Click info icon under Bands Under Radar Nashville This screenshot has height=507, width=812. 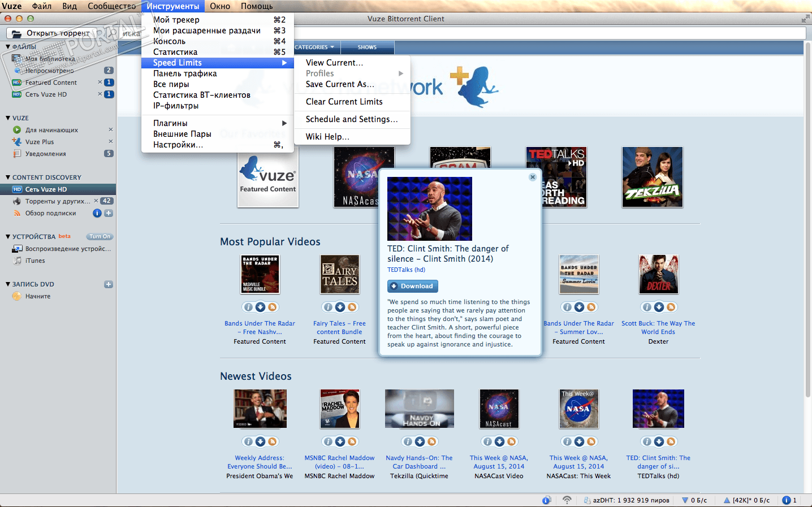pyautogui.click(x=248, y=307)
